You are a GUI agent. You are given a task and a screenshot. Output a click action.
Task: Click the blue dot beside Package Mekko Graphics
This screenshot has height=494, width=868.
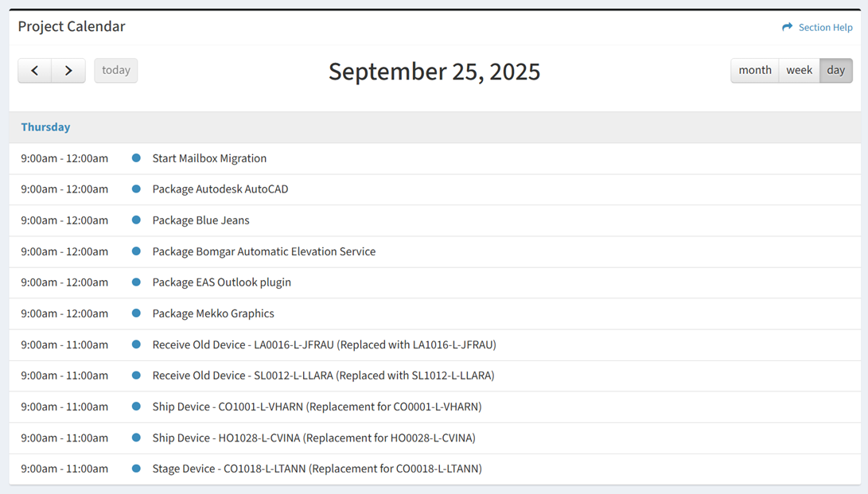[x=136, y=313]
